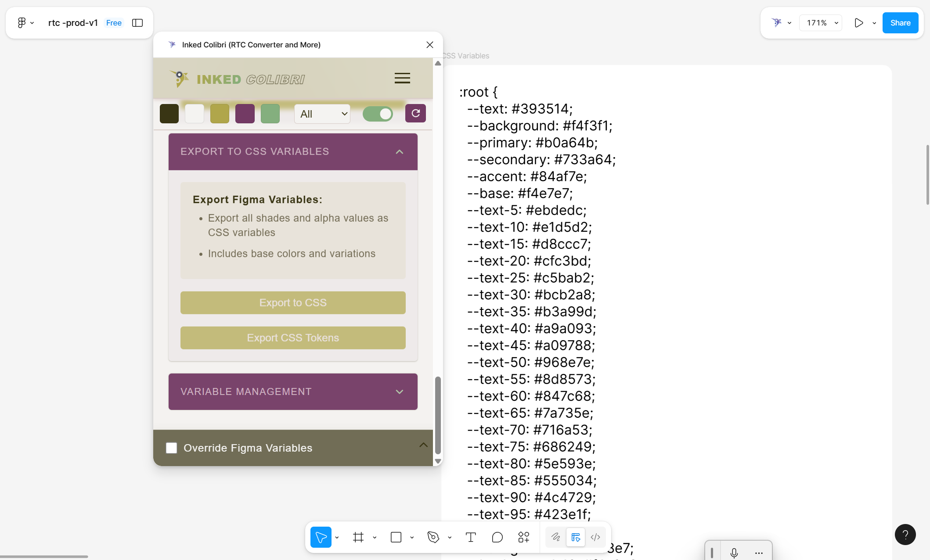The height and width of the screenshot is (560, 930).
Task: Collapse the Export to CSS Variables section
Action: pos(399,151)
